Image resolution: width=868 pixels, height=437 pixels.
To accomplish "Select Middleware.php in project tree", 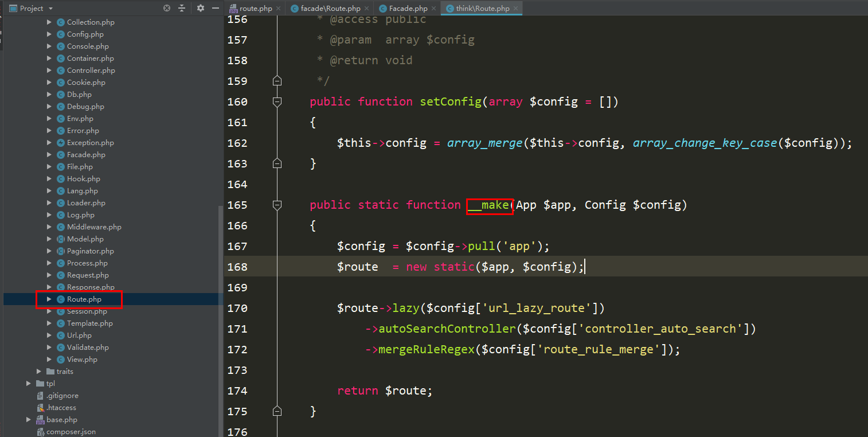I will click(94, 227).
